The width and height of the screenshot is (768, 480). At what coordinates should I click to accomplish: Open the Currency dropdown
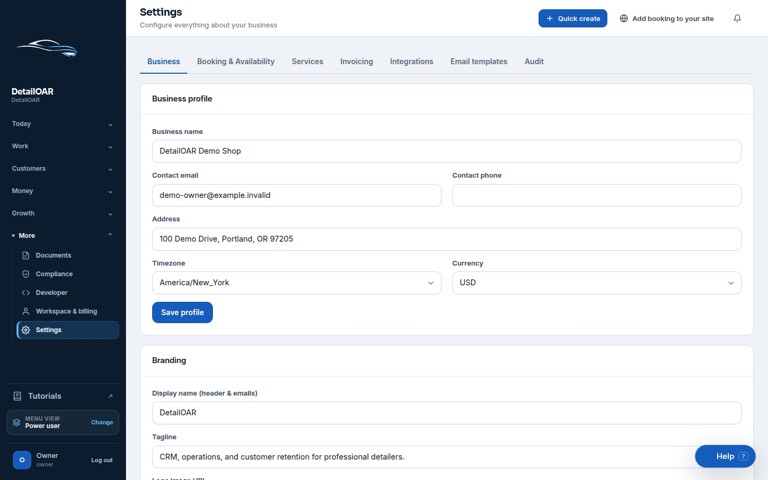(x=597, y=283)
